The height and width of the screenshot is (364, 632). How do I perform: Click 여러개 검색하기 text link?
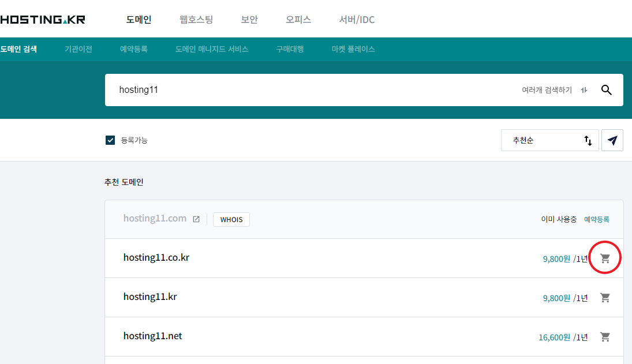(547, 90)
